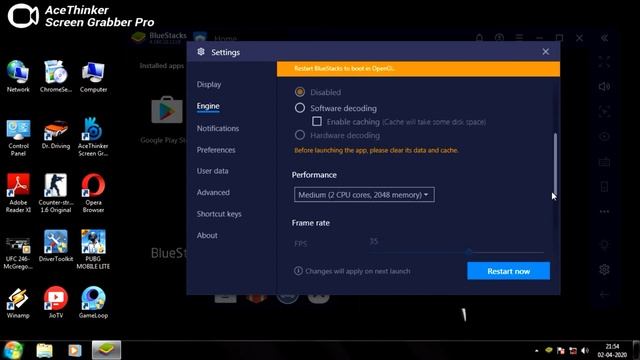Select the DriverToolkit desktop icon
The width and height of the screenshot is (640, 360).
click(56, 246)
